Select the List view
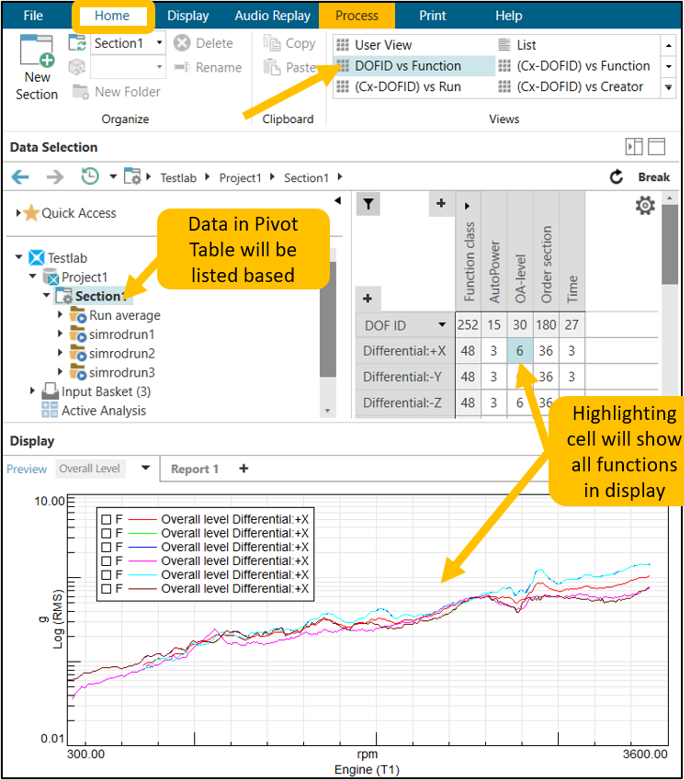 (526, 45)
